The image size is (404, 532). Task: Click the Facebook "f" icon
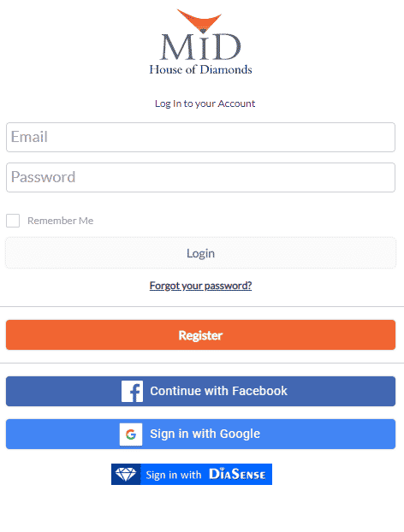(x=132, y=391)
